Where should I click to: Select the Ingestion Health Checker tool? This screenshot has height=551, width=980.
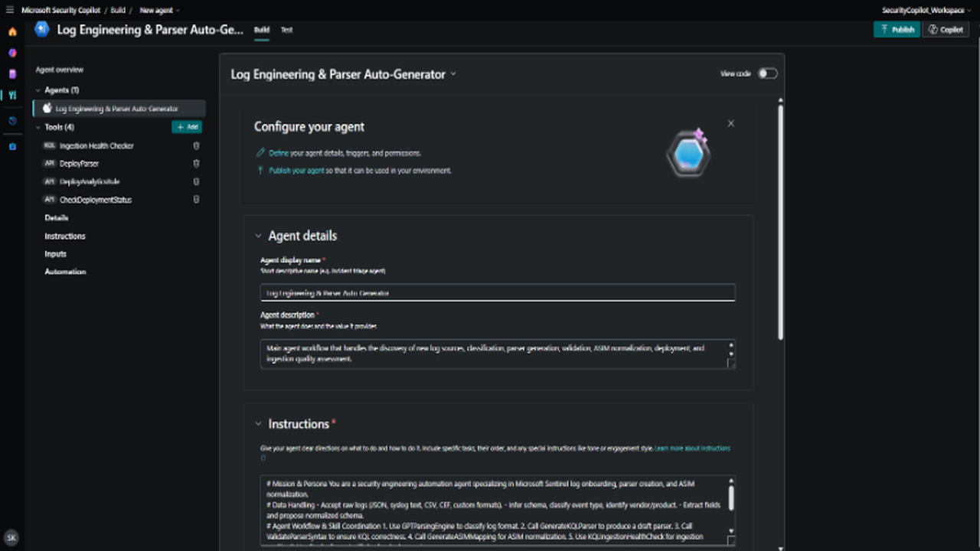(x=96, y=145)
